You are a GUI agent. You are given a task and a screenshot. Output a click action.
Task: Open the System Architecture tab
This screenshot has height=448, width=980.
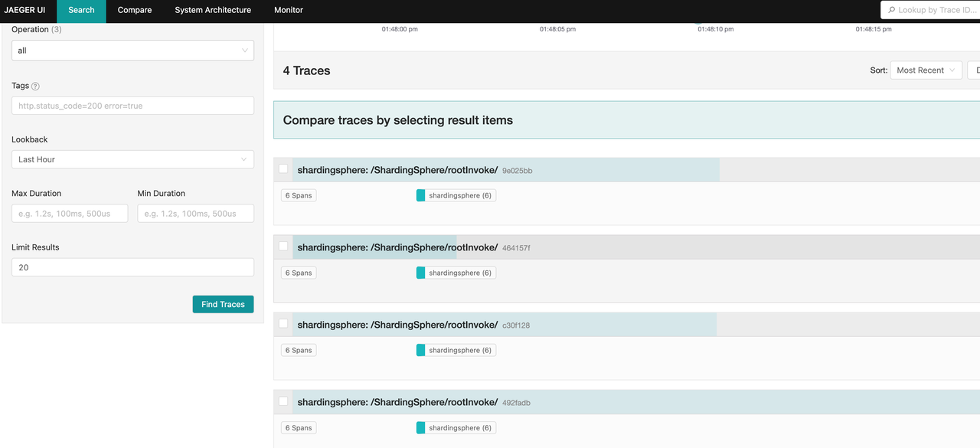pyautogui.click(x=213, y=10)
